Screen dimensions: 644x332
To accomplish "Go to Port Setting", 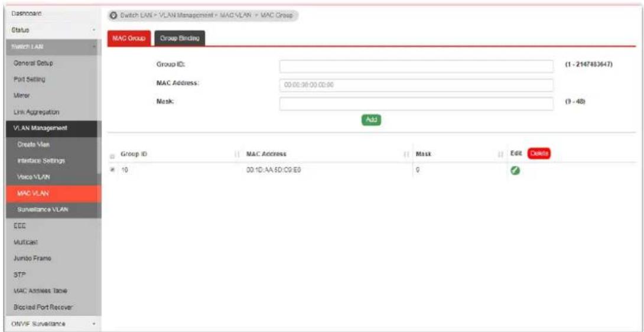I will 29,79.
